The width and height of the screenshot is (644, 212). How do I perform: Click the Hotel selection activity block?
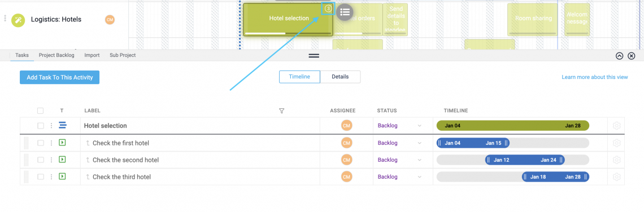tap(288, 19)
